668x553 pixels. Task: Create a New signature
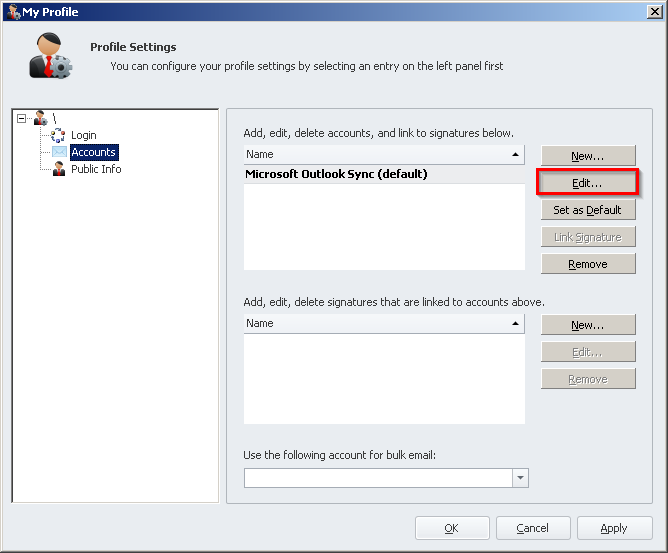(x=588, y=325)
